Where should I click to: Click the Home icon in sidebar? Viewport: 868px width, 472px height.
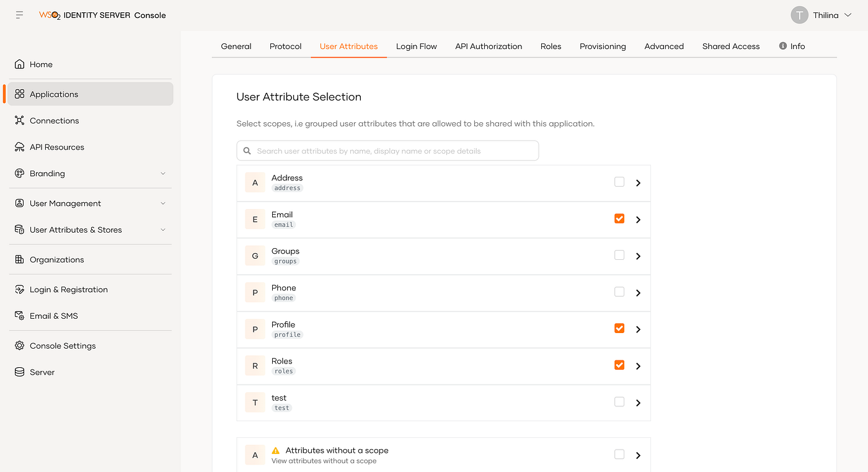click(20, 65)
